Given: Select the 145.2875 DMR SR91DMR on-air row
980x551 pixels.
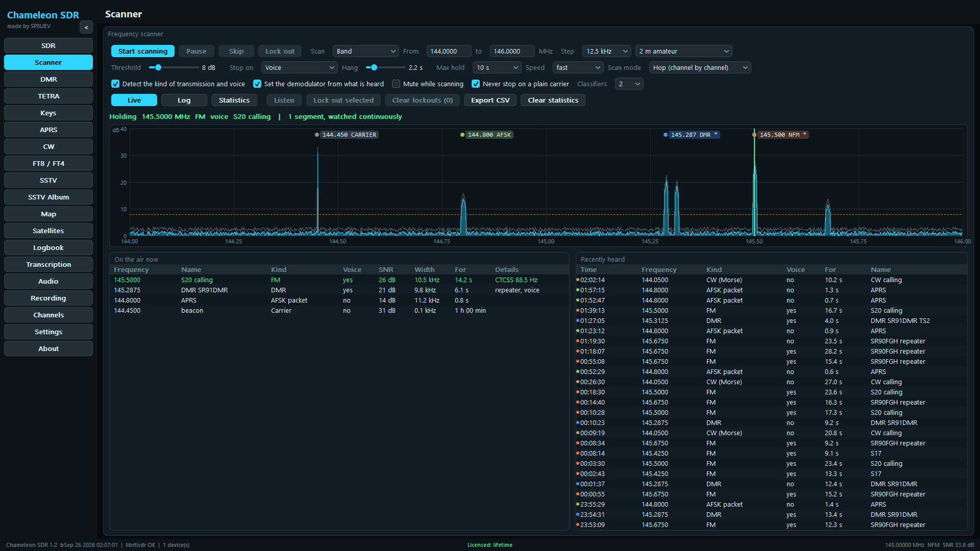Looking at the screenshot, I should click(339, 290).
